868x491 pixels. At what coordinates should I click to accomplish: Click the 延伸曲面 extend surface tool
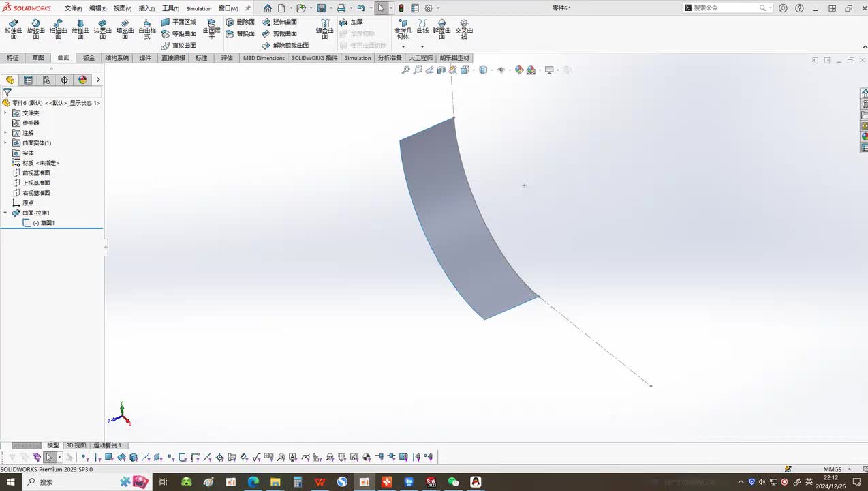(x=280, y=23)
